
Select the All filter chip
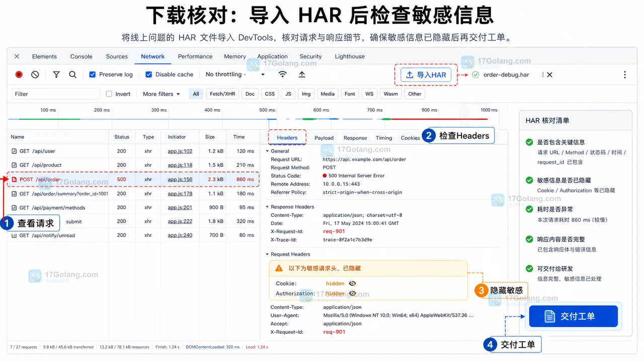point(196,94)
